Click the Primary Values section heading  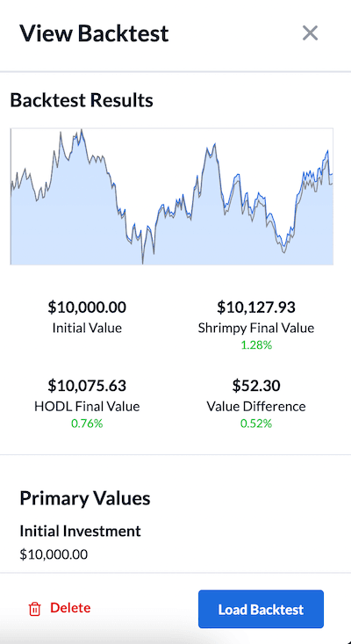coord(85,499)
